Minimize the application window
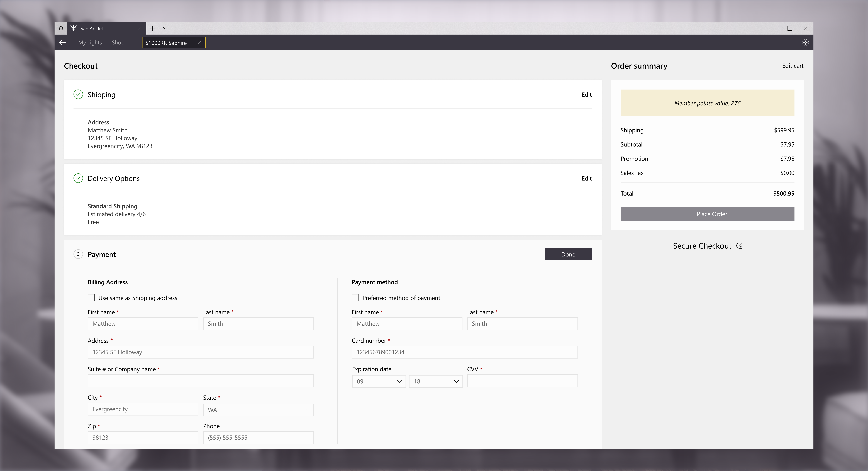Image resolution: width=868 pixels, height=471 pixels. coord(774,28)
